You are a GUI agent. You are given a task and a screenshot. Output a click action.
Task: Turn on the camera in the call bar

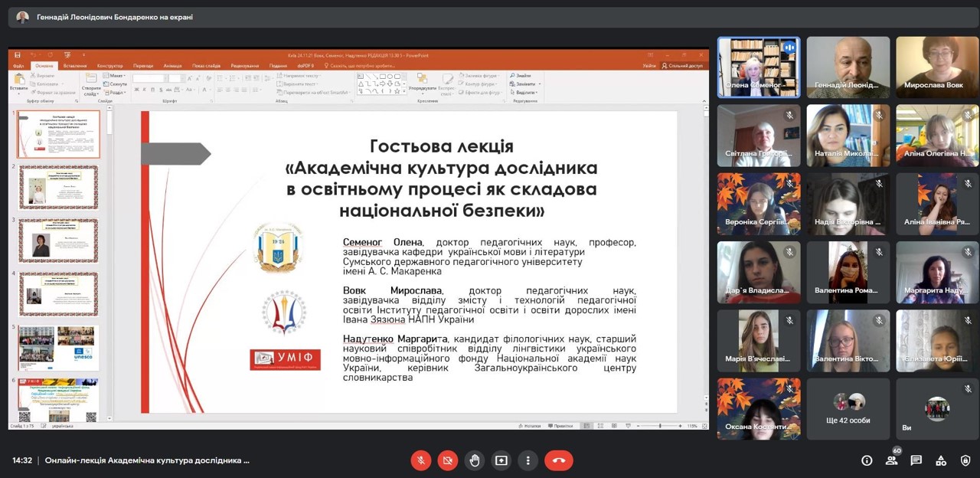448,460
